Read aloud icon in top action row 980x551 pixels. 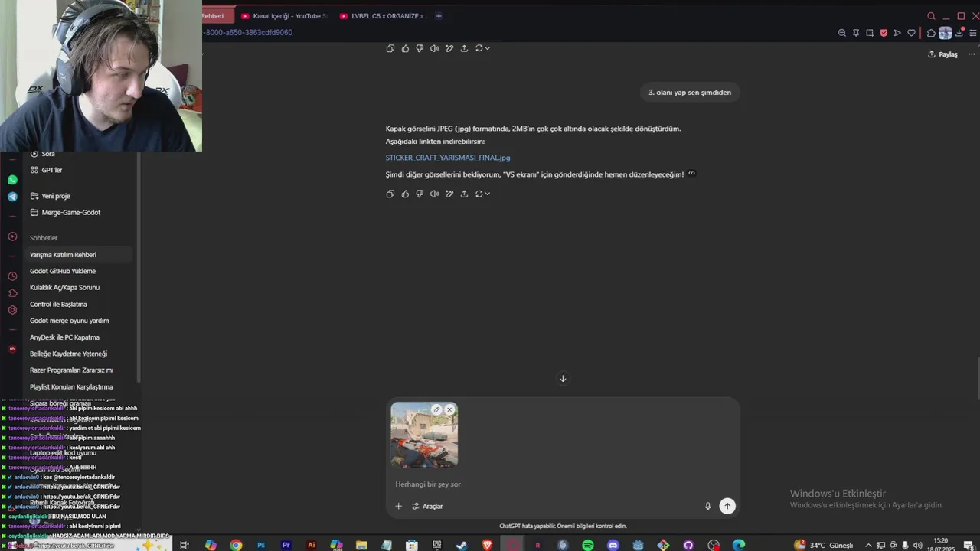434,48
